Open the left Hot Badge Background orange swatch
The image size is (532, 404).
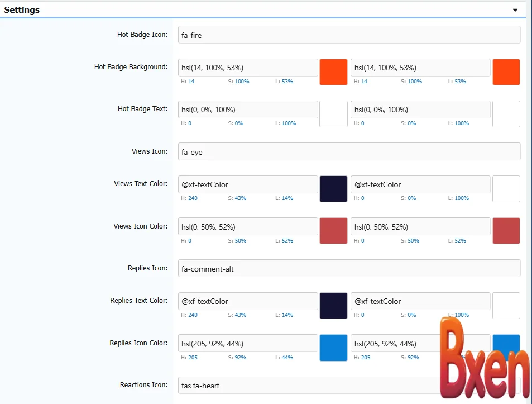(333, 72)
